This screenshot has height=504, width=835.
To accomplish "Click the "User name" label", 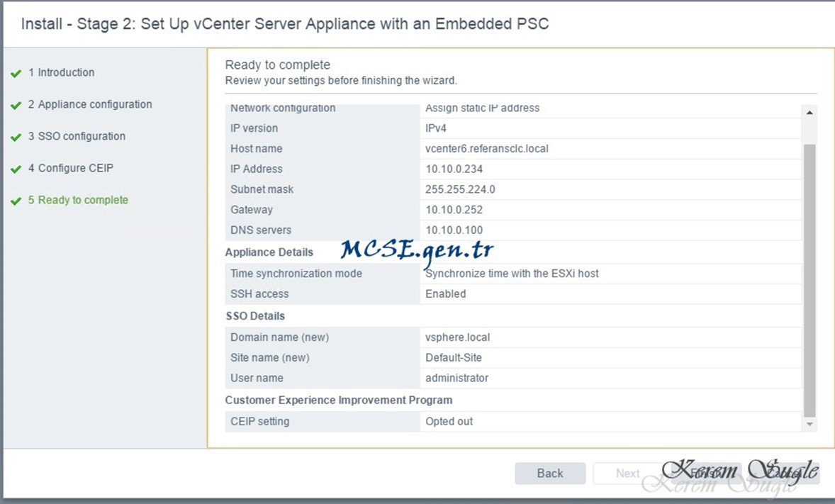I will click(257, 378).
